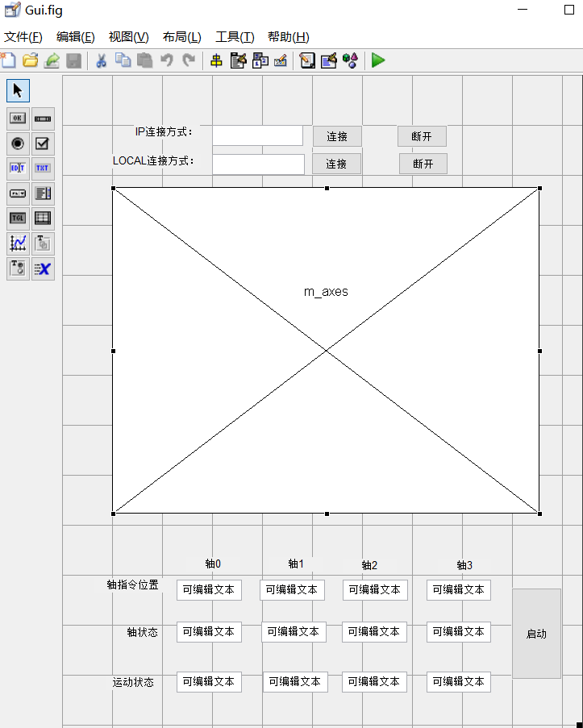
Task: Choose the Select arrow tool
Action: pos(18,90)
